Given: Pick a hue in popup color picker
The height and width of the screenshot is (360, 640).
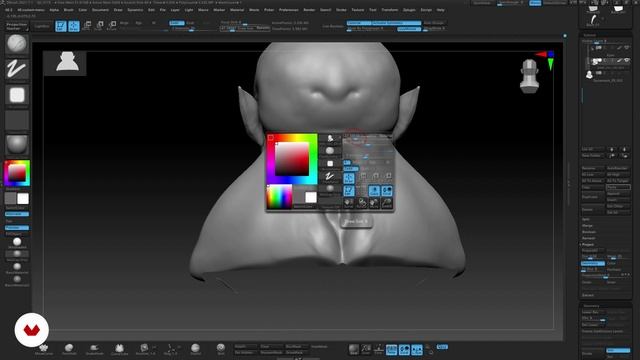Looking at the screenshot, I should 291,158.
